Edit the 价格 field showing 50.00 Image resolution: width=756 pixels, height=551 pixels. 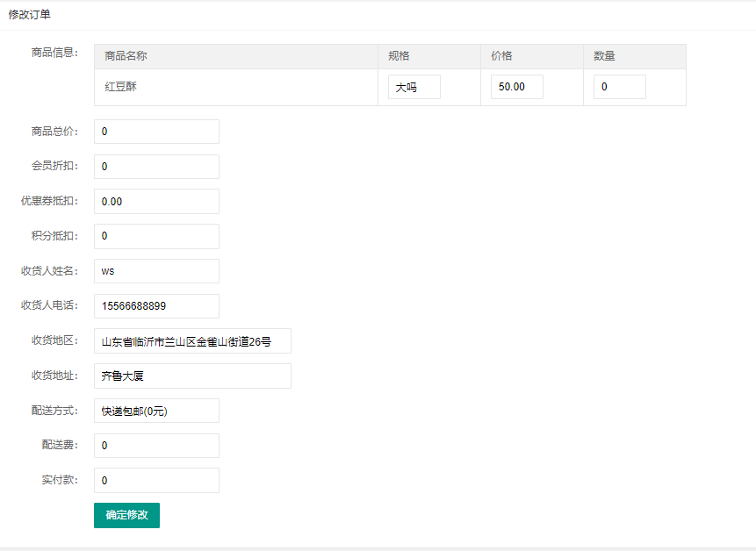pos(517,87)
